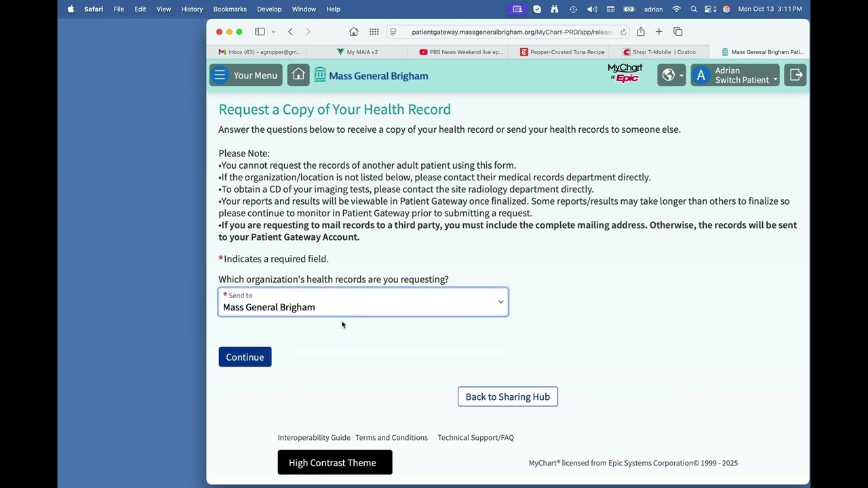The width and height of the screenshot is (868, 488).
Task: Open the View menu
Action: pyautogui.click(x=163, y=9)
